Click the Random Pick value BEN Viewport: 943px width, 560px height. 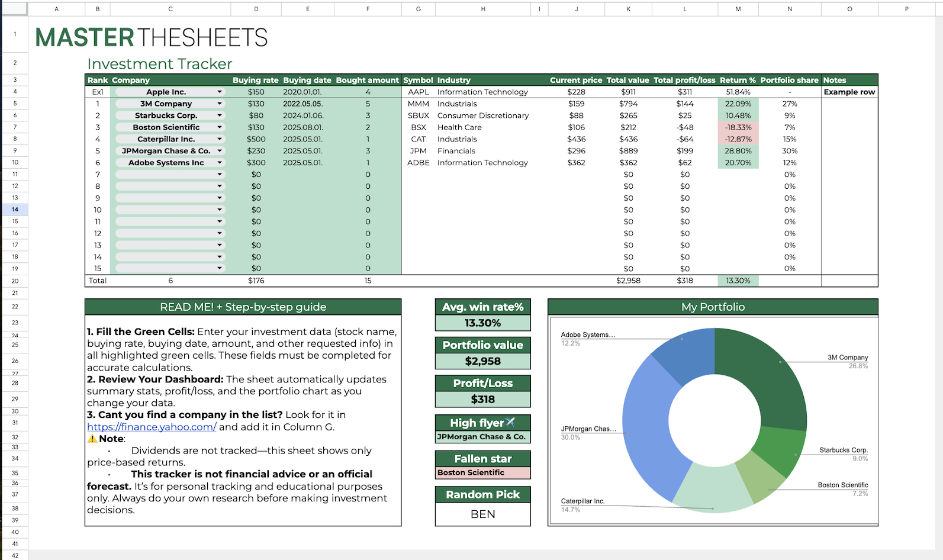point(482,514)
